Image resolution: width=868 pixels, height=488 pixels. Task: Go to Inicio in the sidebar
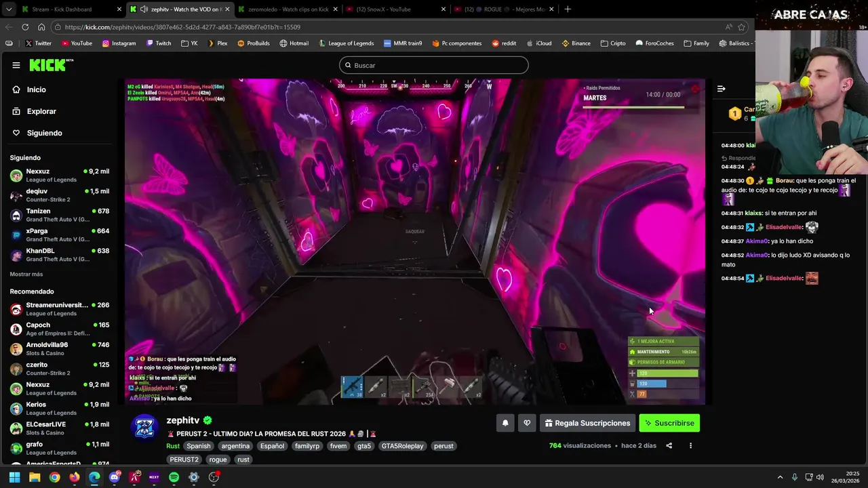(x=37, y=89)
